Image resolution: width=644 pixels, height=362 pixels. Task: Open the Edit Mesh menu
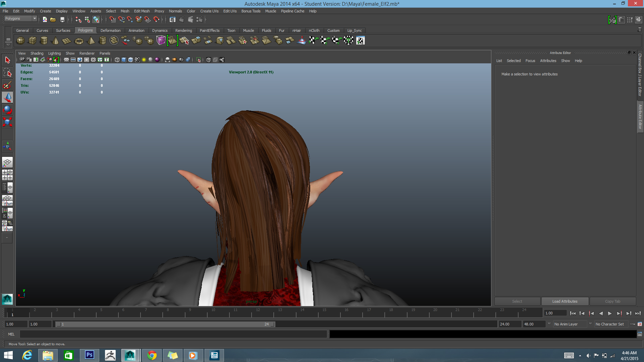pos(142,11)
